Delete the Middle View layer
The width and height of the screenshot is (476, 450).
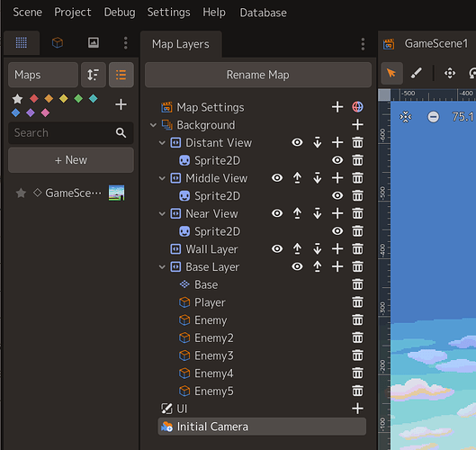pyautogui.click(x=357, y=178)
